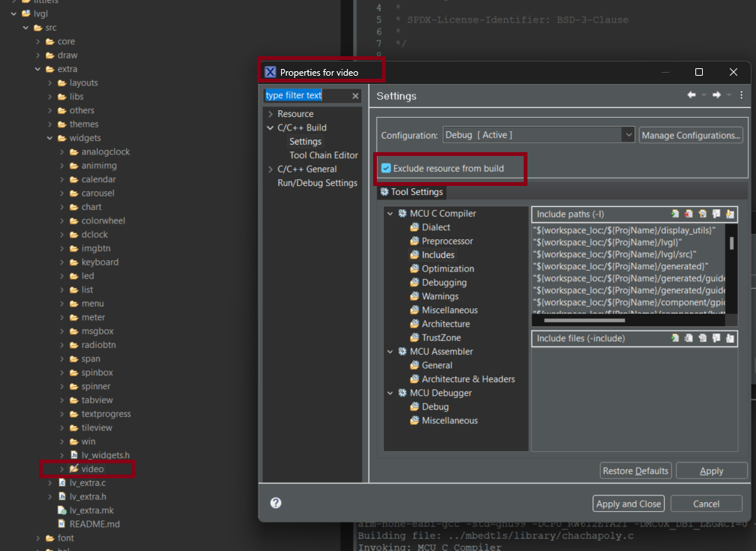Click Add icon in Include paths toolbar
This screenshot has height=551, width=756.
coord(675,214)
